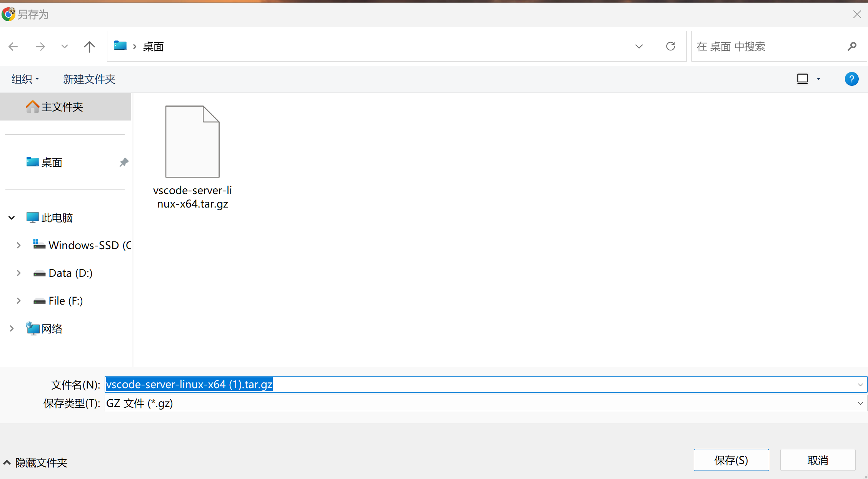Expand the 网络 tree node
This screenshot has width=868, height=479.
click(12, 328)
